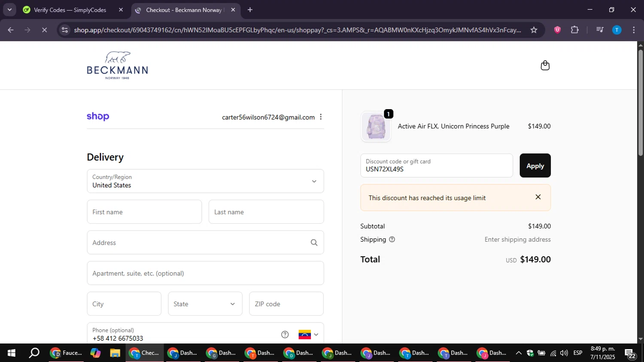Open Windows taskbar search
Viewport: 644px width, 362px height.
click(x=34, y=353)
